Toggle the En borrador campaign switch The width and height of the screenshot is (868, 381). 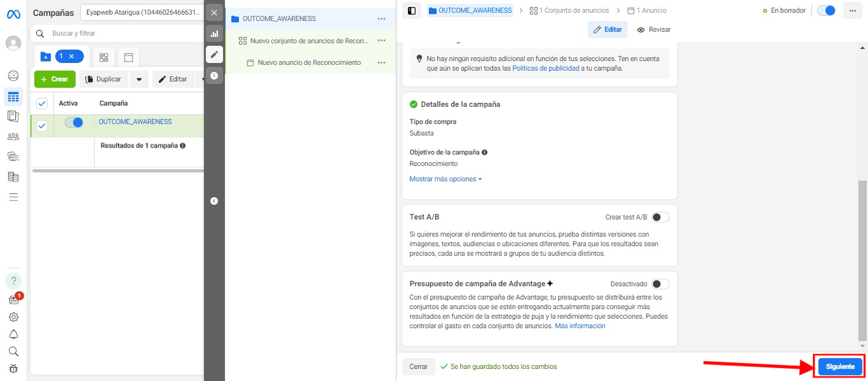826,11
